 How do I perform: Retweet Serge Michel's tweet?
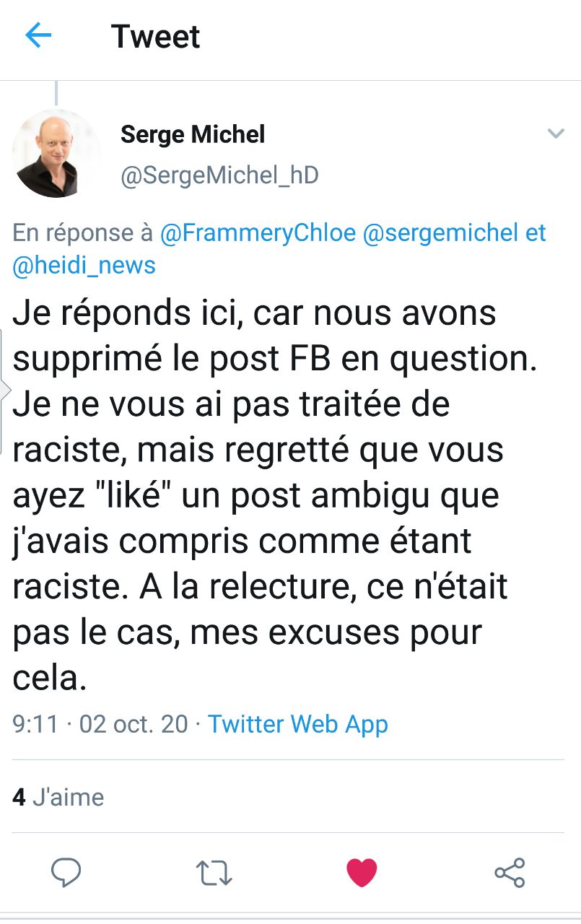click(214, 873)
